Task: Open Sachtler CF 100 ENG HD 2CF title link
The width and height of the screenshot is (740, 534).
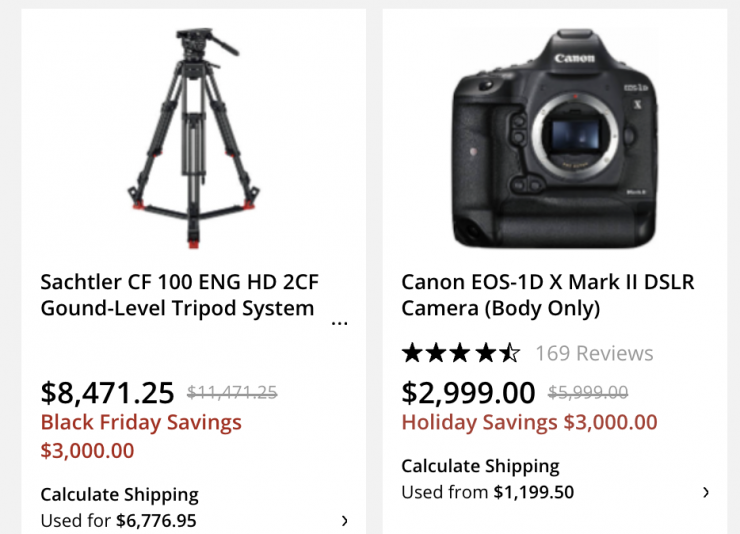Action: point(179,295)
